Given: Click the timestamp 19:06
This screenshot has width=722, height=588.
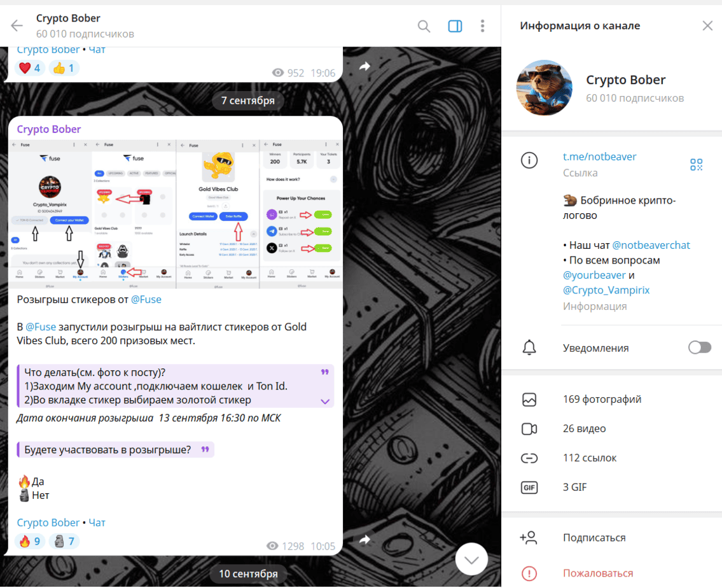Looking at the screenshot, I should (323, 73).
